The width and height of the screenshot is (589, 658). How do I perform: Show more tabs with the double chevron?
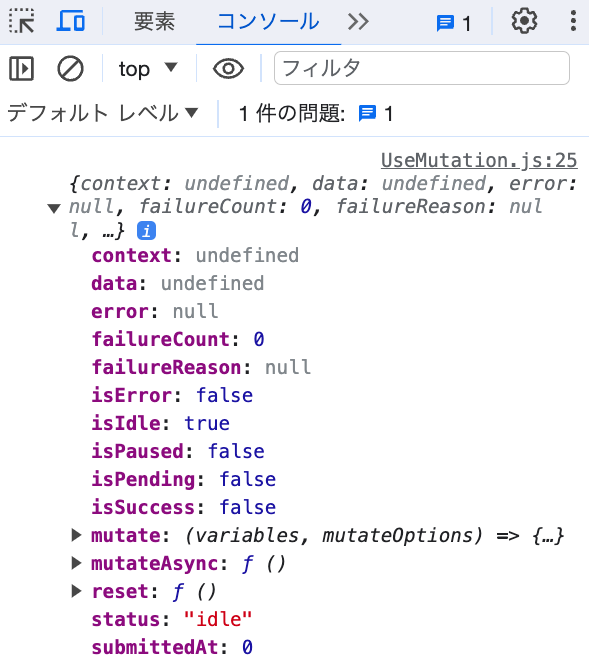click(358, 22)
